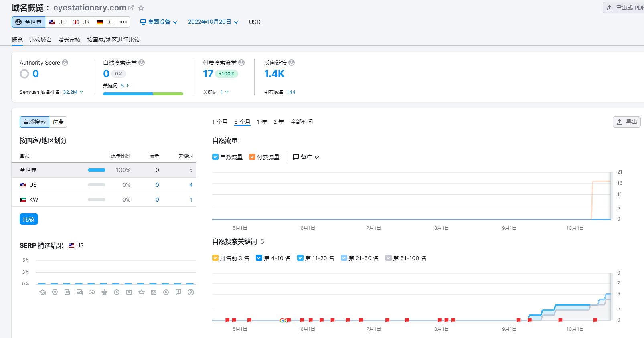Image resolution: width=644 pixels, height=338 pixels.
Task: Toggle 排名前 3 名 checkbox
Action: pyautogui.click(x=215, y=258)
